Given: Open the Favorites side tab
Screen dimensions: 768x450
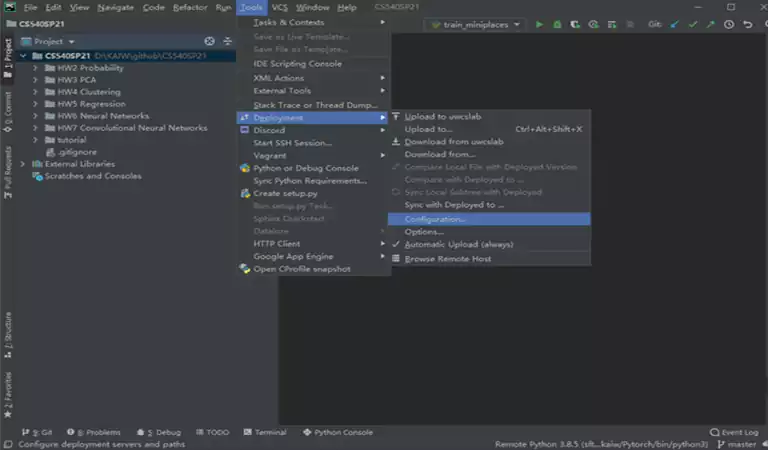Looking at the screenshot, I should coord(8,395).
